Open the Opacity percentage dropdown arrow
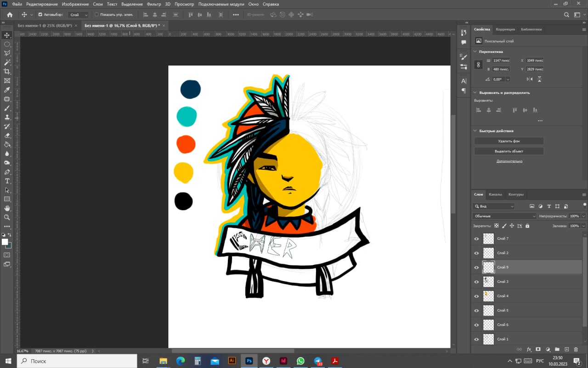Image resolution: width=588 pixels, height=368 pixels. [583, 216]
